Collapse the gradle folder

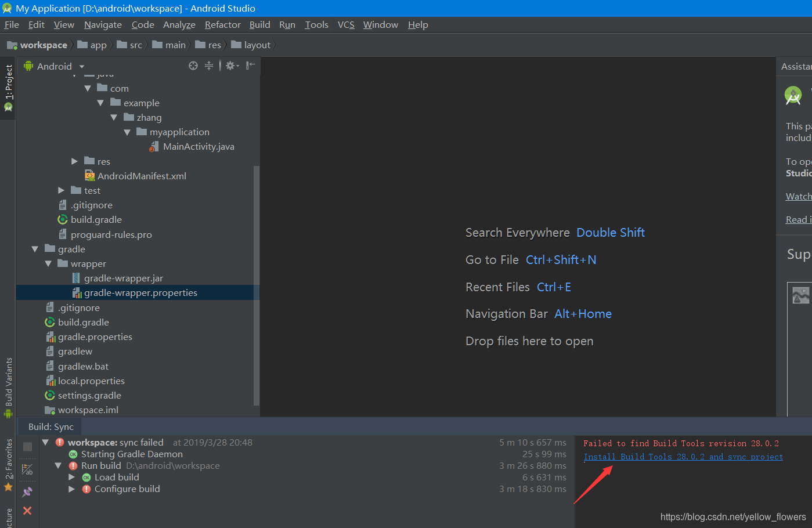(x=35, y=249)
